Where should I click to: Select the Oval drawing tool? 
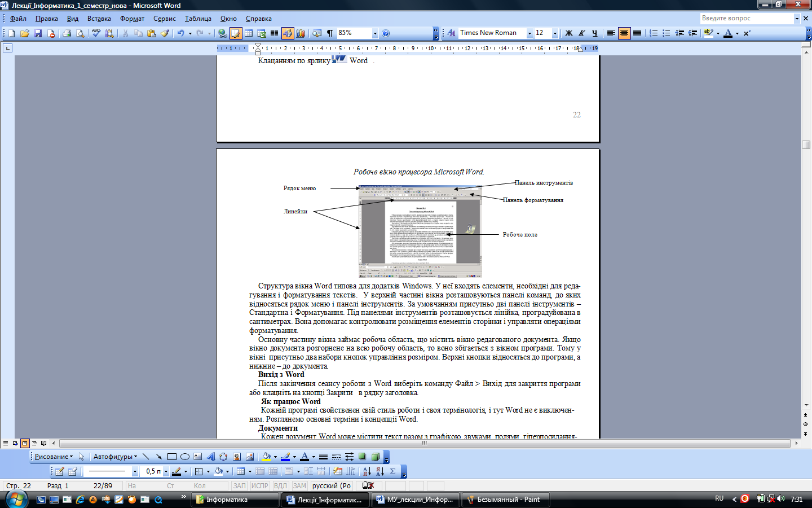pos(184,457)
